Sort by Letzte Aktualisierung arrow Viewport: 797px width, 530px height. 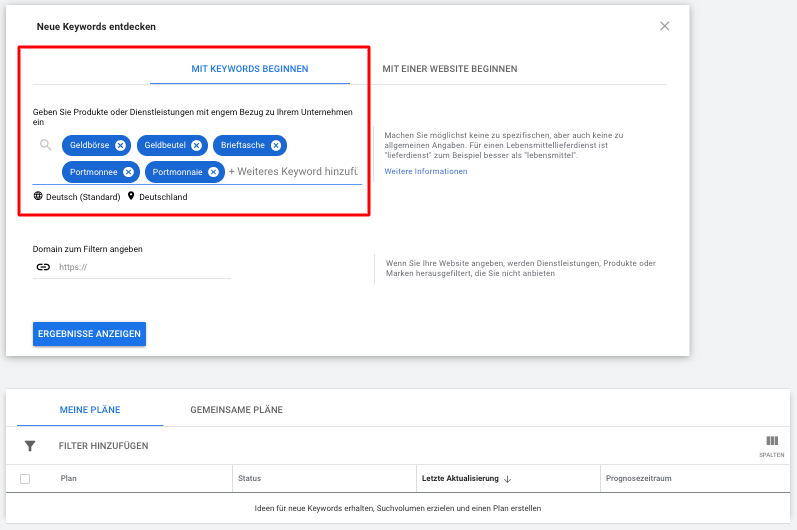507,479
